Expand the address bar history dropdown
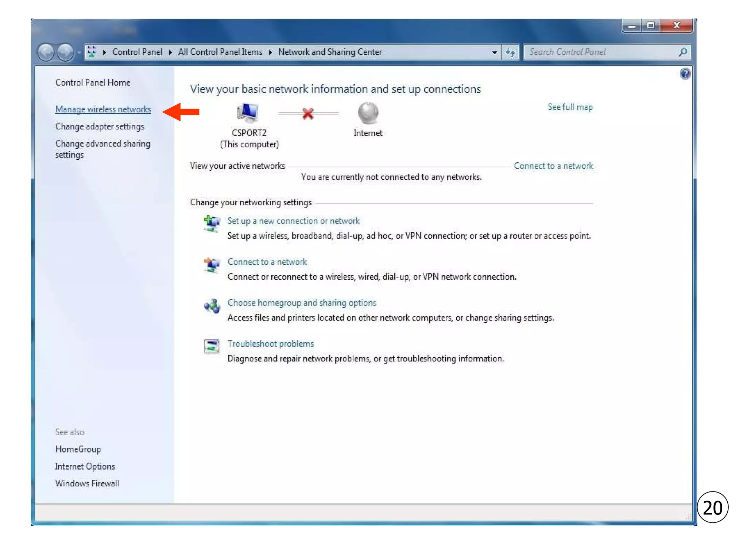The image size is (747, 560). [494, 52]
